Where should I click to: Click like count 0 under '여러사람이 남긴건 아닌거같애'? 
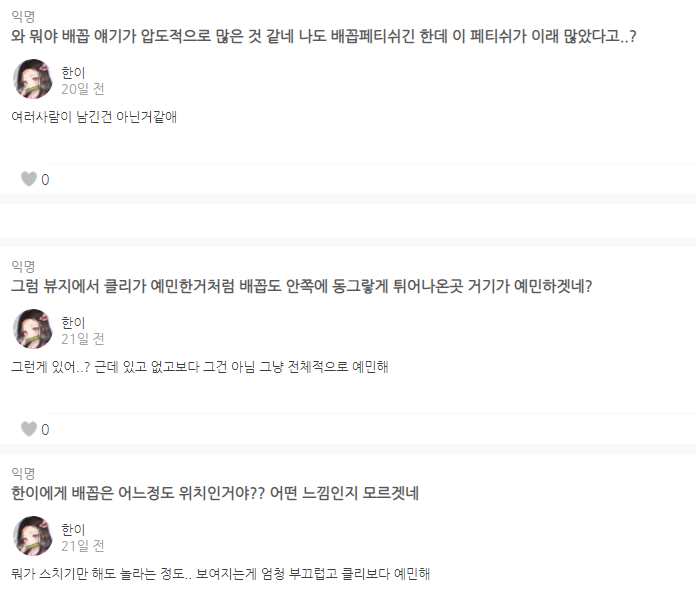45,180
